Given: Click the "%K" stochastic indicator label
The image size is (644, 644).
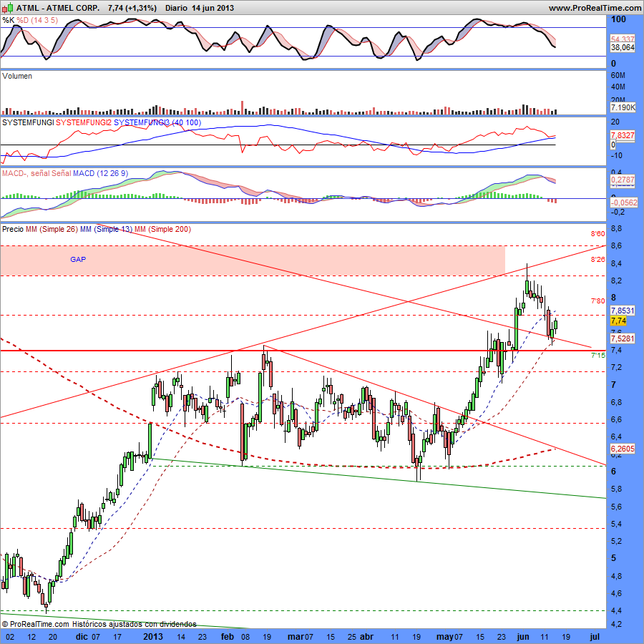Looking at the screenshot, I should tap(8, 20).
